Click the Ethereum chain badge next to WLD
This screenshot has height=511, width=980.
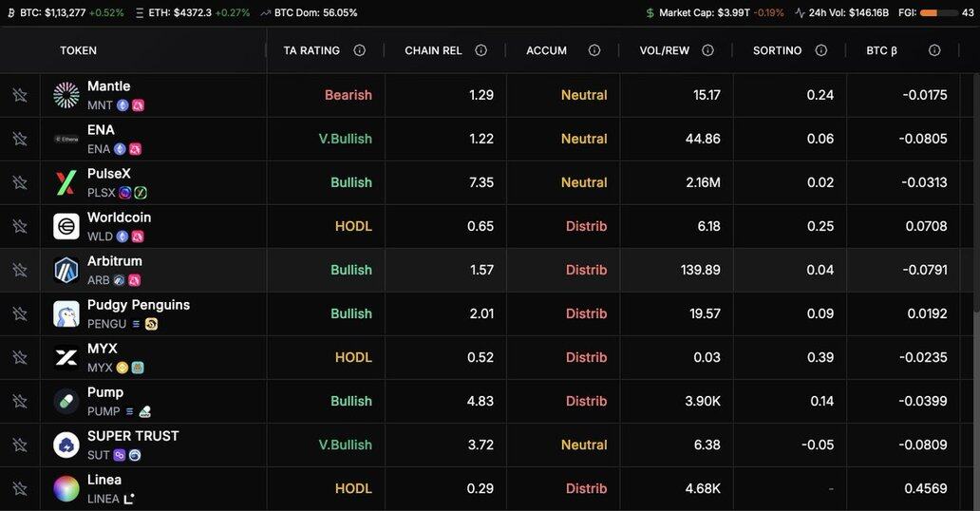[122, 237]
